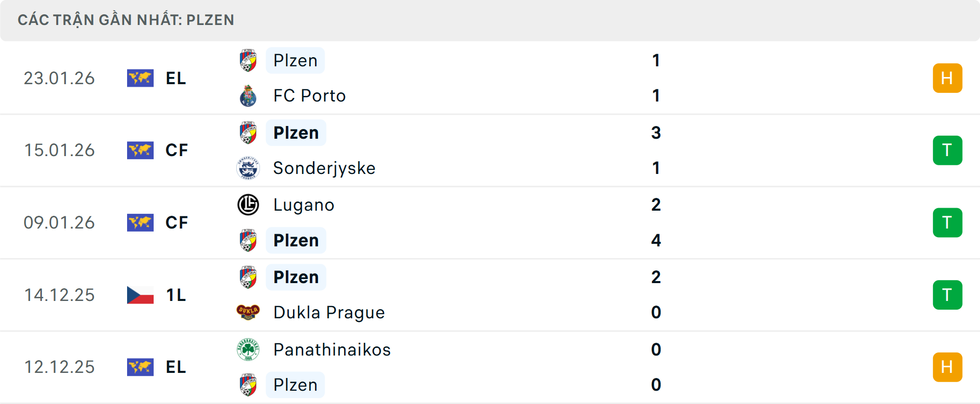Open the EL competition label on 12.12.25

176,367
